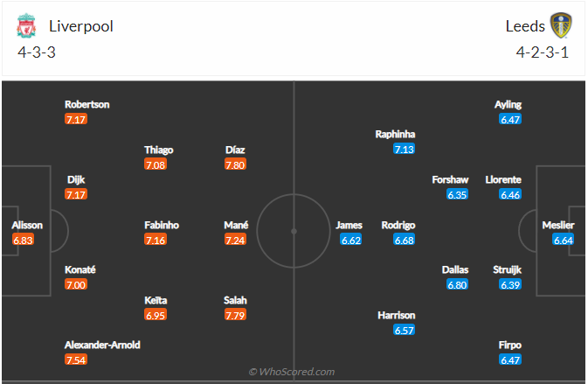The image size is (588, 384).
Task: Select Salah's 7.79 rating badge
Action: 236,314
